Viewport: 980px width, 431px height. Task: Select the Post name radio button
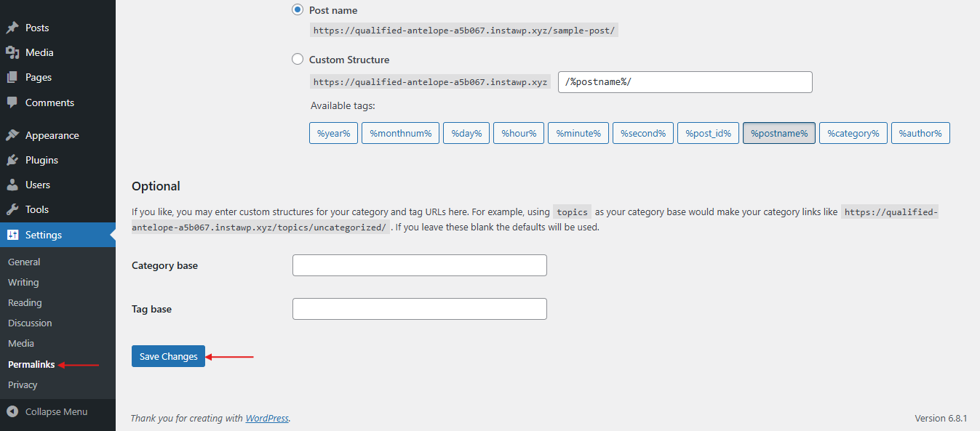pyautogui.click(x=298, y=10)
